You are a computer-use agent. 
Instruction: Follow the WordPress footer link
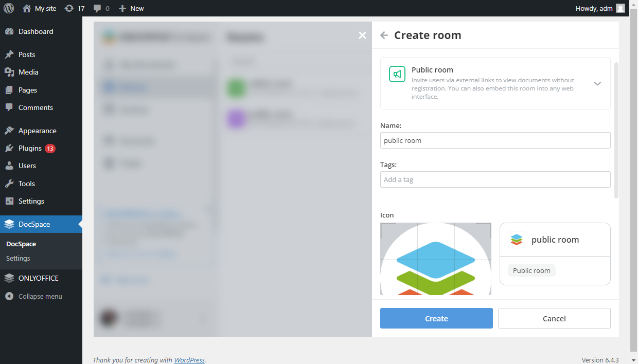pyautogui.click(x=189, y=360)
